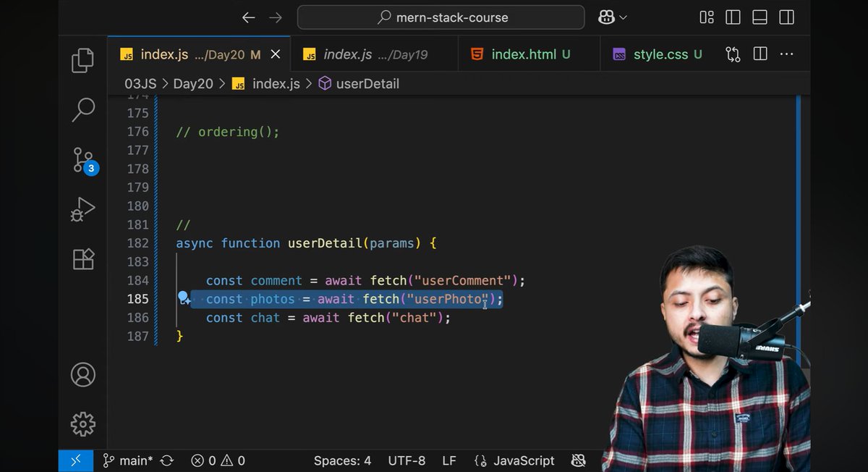Select the Explorer icon in the activity bar

pyautogui.click(x=82, y=61)
